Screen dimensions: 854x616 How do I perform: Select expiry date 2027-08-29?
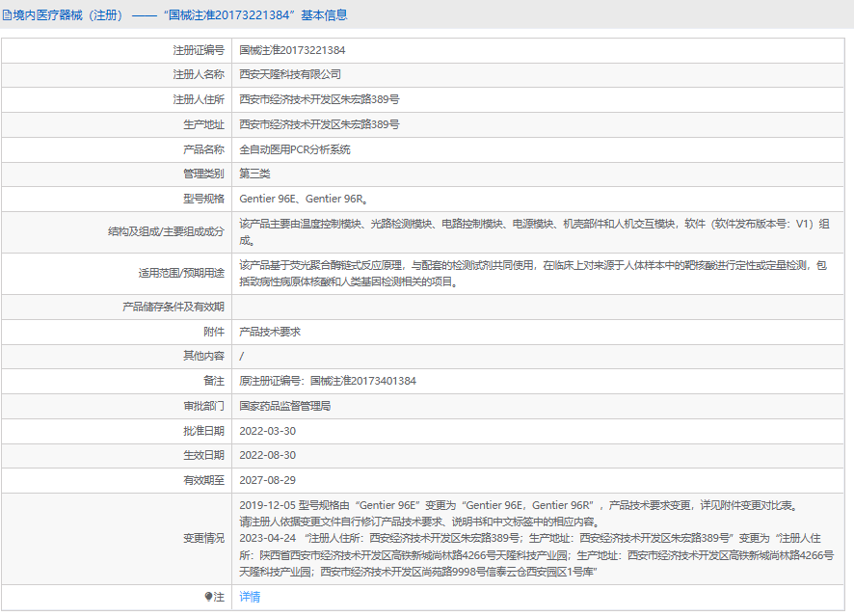pyautogui.click(x=267, y=480)
